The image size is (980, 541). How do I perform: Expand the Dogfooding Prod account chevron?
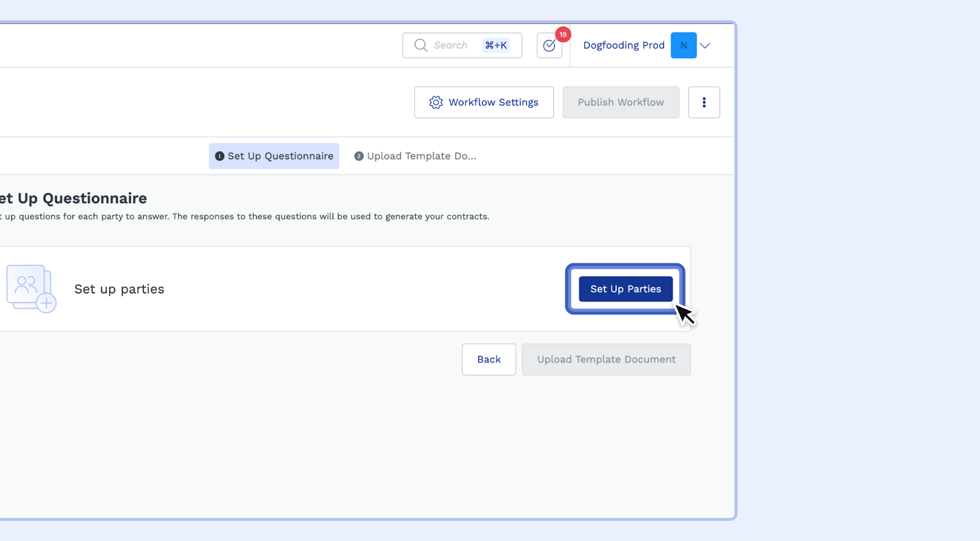pyautogui.click(x=705, y=45)
